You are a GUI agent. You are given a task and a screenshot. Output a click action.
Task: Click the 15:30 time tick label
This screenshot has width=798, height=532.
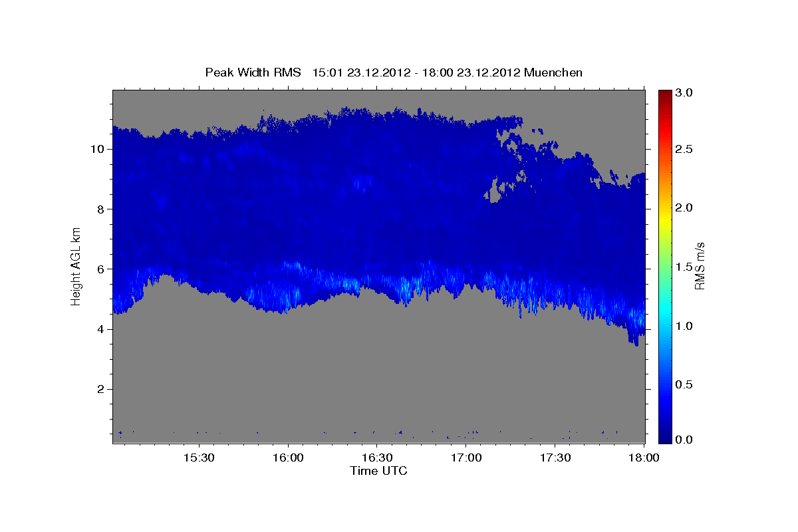[198, 458]
